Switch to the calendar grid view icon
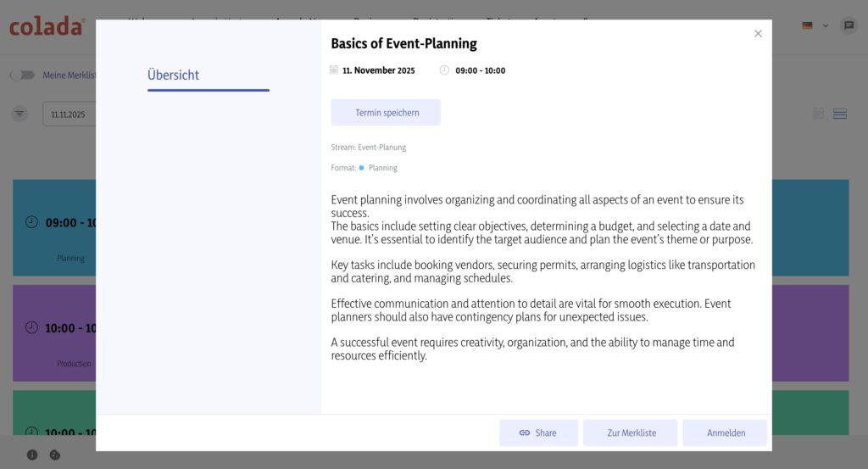868x469 pixels. [x=818, y=114]
